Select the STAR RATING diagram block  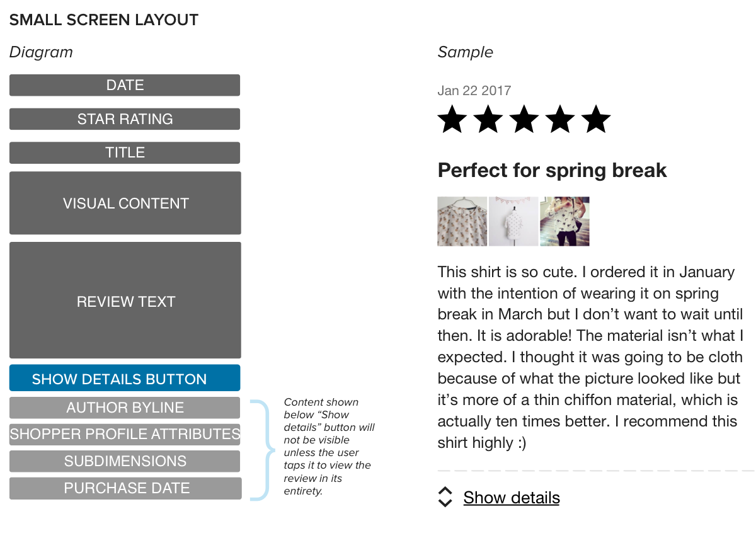click(125, 119)
